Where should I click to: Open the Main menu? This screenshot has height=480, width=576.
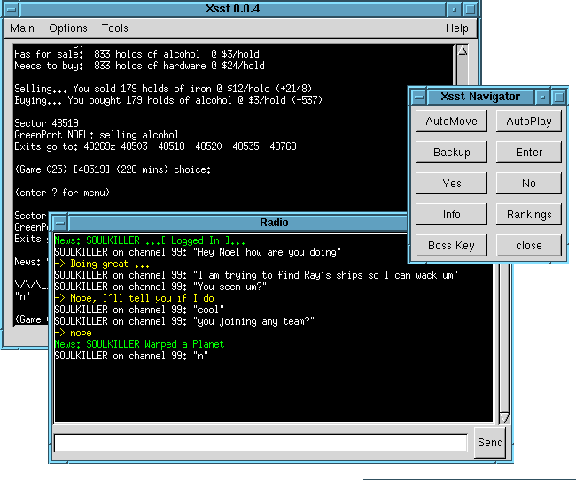coord(22,28)
